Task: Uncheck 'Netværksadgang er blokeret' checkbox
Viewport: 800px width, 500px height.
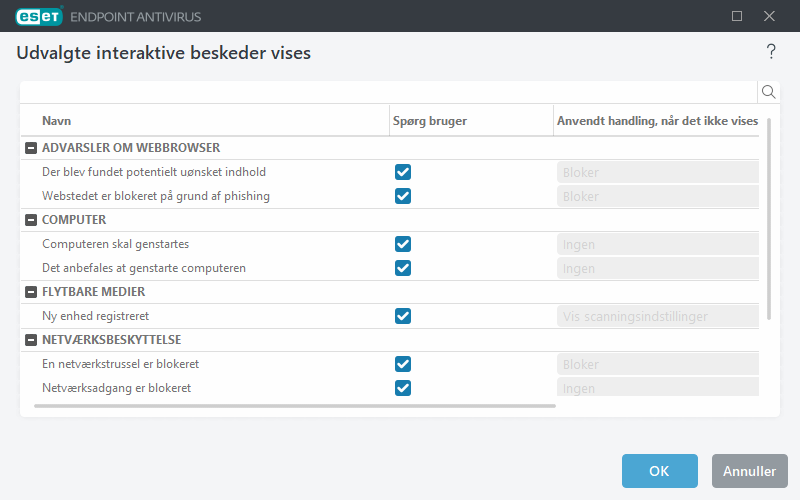Action: click(x=403, y=388)
